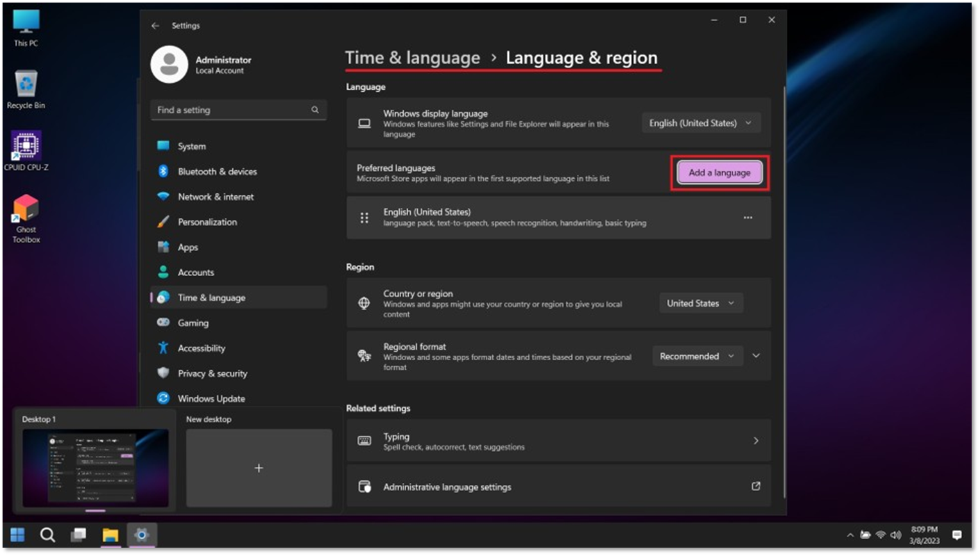Viewport: 980px width, 556px height.
Task: Click Task View taskbar icon
Action: tap(78, 535)
